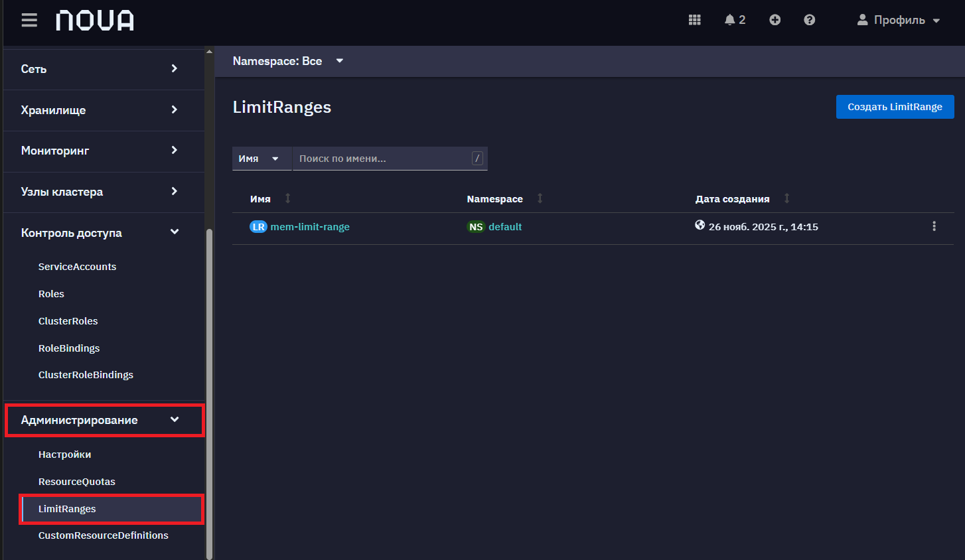Open Настройки in Администрирование
The width and height of the screenshot is (965, 560).
coord(64,455)
